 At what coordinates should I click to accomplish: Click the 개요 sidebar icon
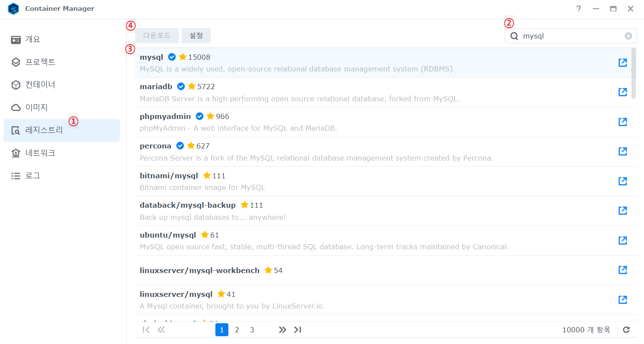tap(16, 40)
